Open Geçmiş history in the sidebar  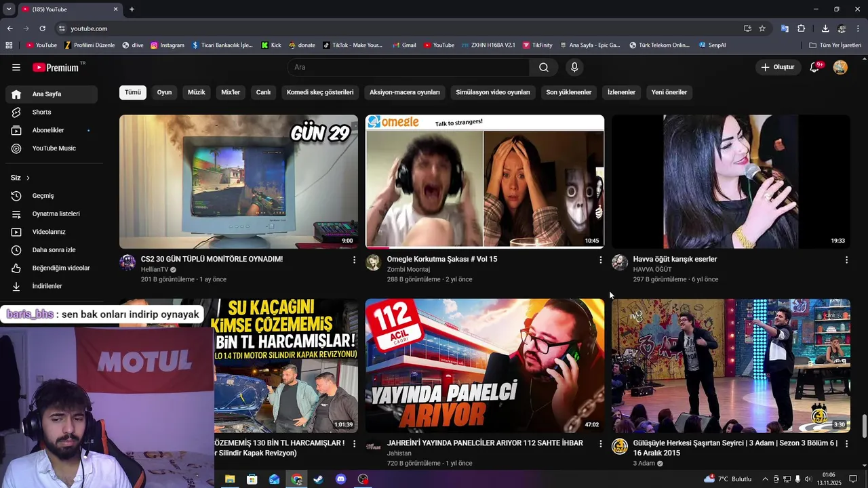pyautogui.click(x=52, y=196)
